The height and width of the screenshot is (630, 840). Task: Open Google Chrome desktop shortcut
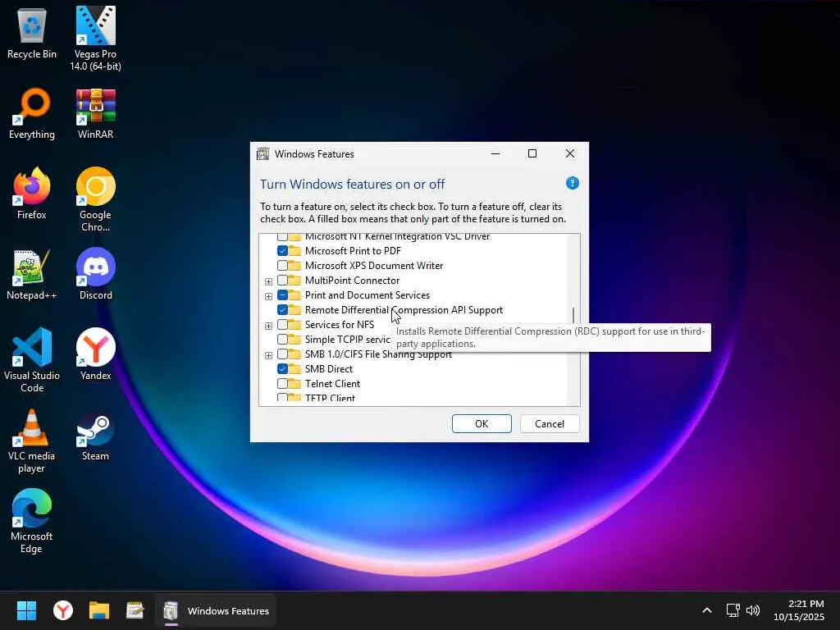pyautogui.click(x=95, y=199)
